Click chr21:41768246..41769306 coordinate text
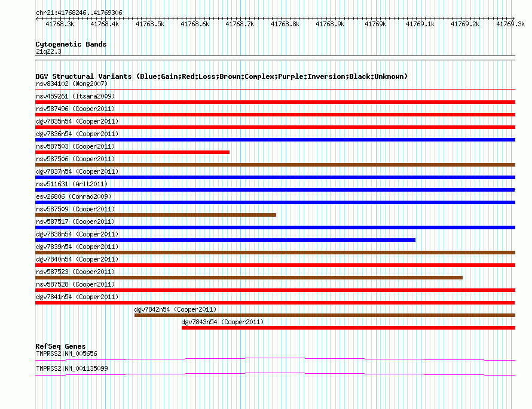The height and width of the screenshot is (409, 532). [79, 13]
